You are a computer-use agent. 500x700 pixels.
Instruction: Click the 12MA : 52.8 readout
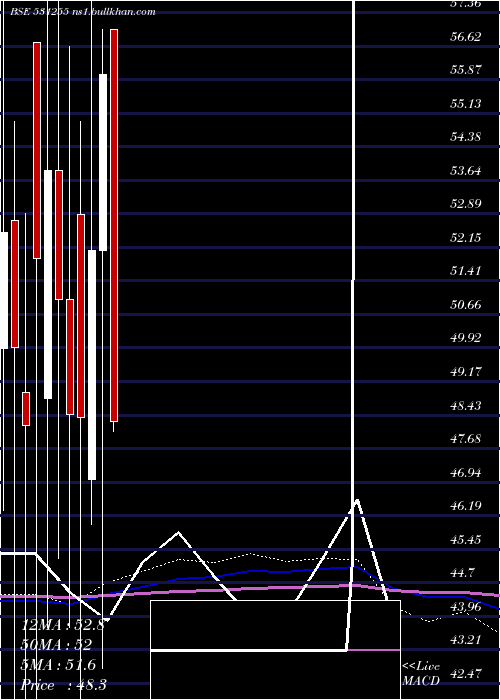tap(63, 624)
